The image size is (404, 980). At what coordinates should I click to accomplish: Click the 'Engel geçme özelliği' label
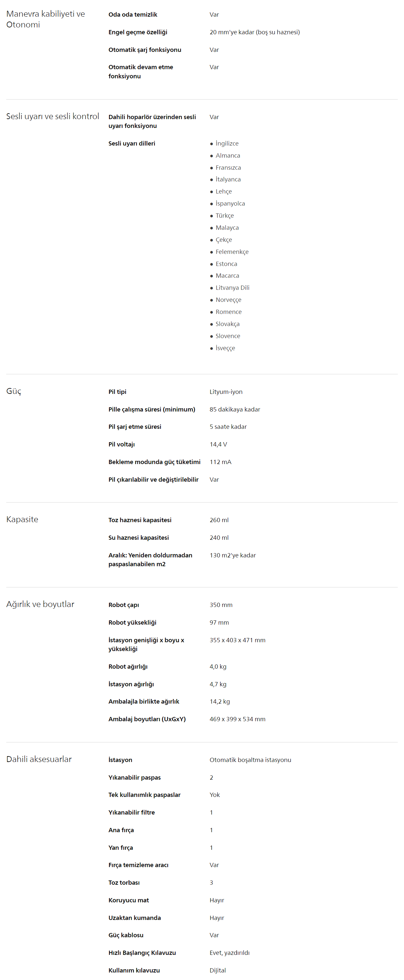click(138, 32)
